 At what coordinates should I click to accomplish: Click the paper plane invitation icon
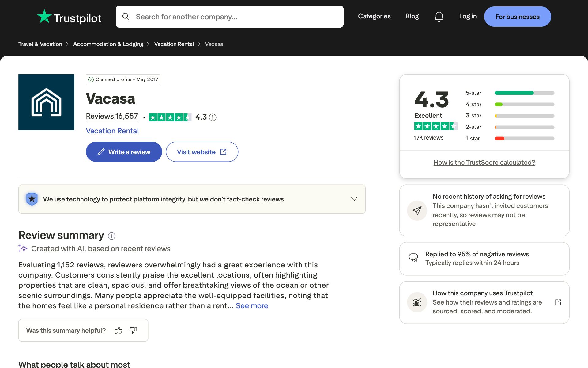point(417,210)
